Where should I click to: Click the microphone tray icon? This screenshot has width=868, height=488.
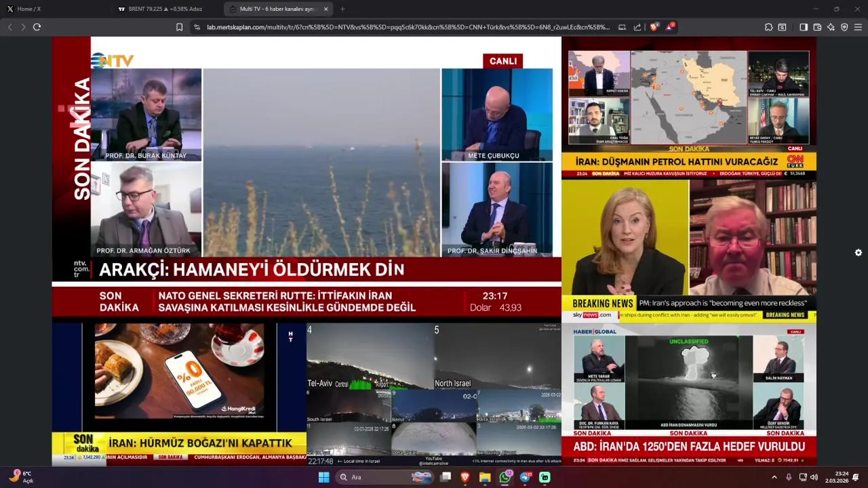click(x=789, y=477)
